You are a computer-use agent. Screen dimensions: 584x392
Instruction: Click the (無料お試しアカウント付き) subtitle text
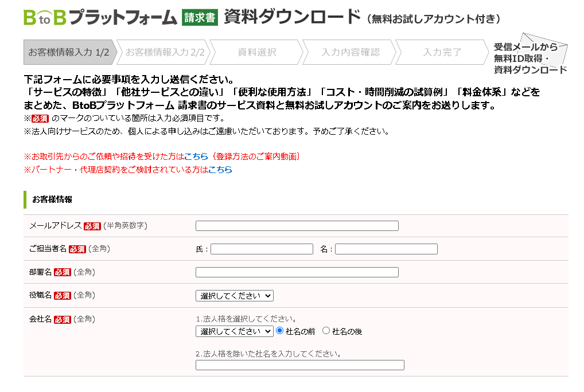434,19
